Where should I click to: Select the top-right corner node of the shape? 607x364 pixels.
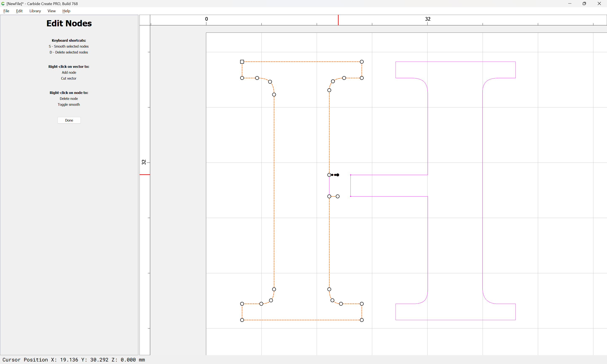click(x=362, y=62)
